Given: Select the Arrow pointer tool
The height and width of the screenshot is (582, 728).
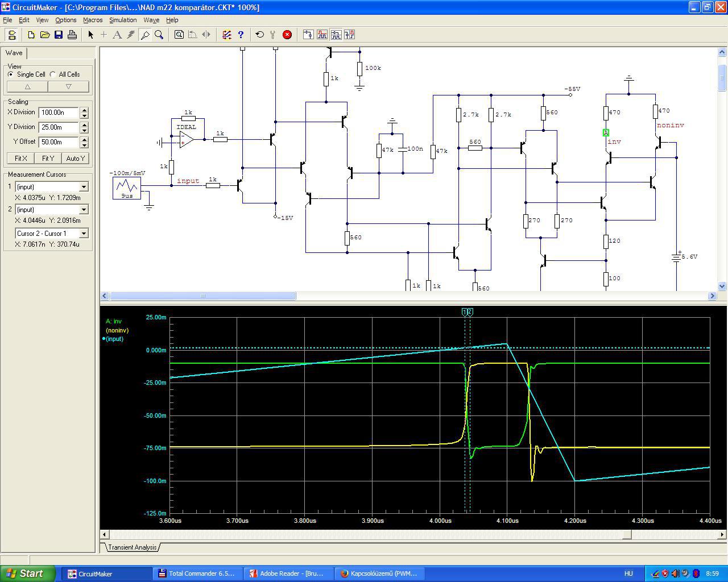Looking at the screenshot, I should click(x=90, y=35).
